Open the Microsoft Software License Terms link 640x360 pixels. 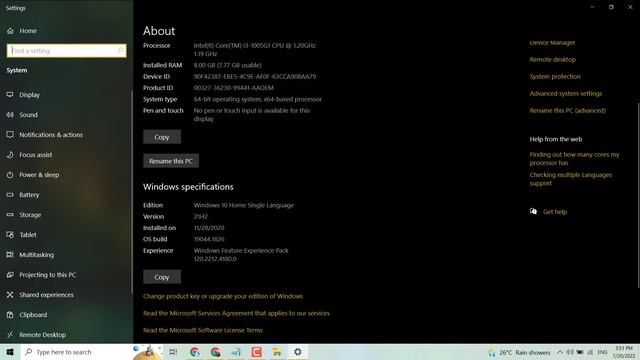point(203,330)
